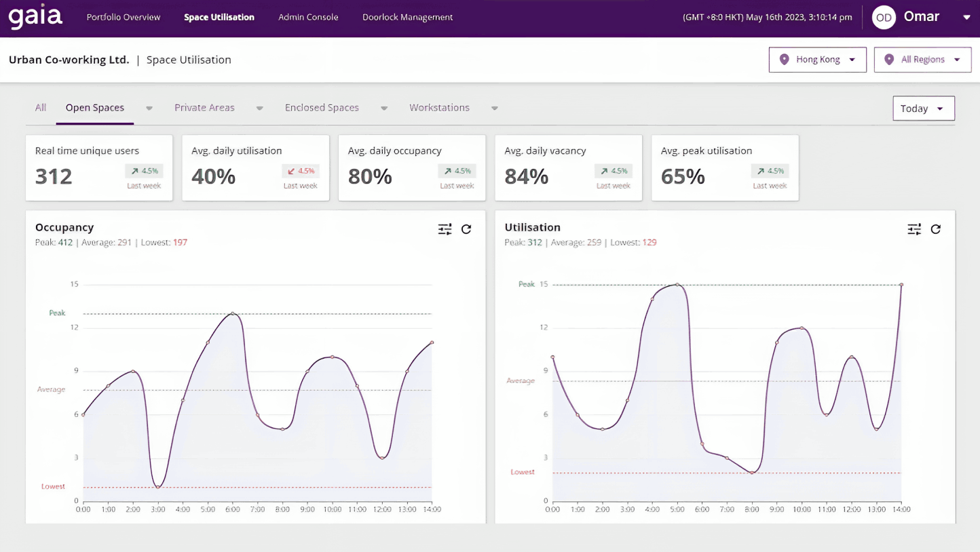Open the Utilisation chart filter settings icon
Viewport: 980px width, 552px height.
914,229
